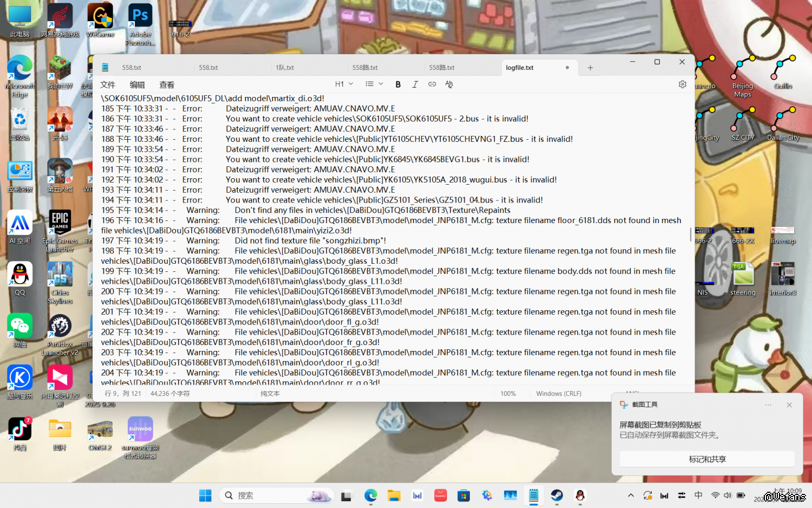This screenshot has height=508, width=812.
Task: Toggle bold formatting in Notepad toolbar
Action: [x=398, y=84]
